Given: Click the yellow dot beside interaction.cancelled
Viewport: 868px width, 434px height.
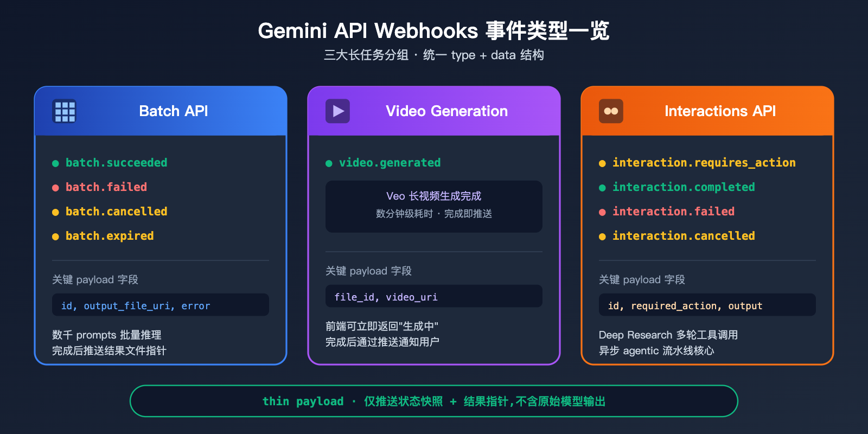Looking at the screenshot, I should pyautogui.click(x=602, y=237).
